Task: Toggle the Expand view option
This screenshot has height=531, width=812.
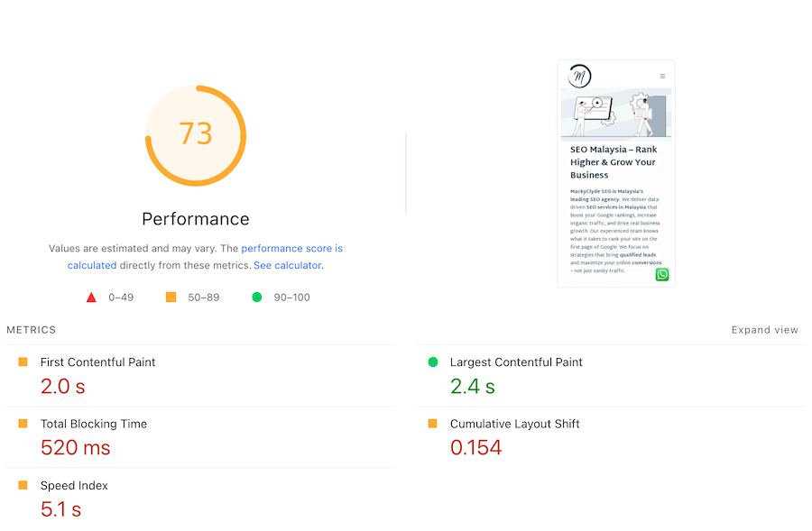Action: [x=764, y=330]
